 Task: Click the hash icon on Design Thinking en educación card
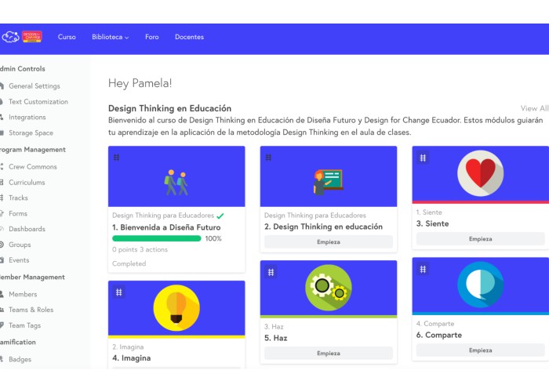[x=268, y=158]
